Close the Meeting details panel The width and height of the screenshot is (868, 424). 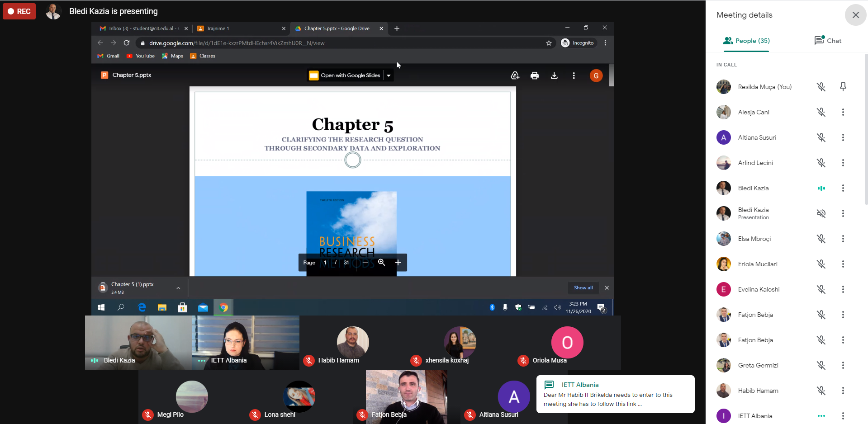point(855,15)
